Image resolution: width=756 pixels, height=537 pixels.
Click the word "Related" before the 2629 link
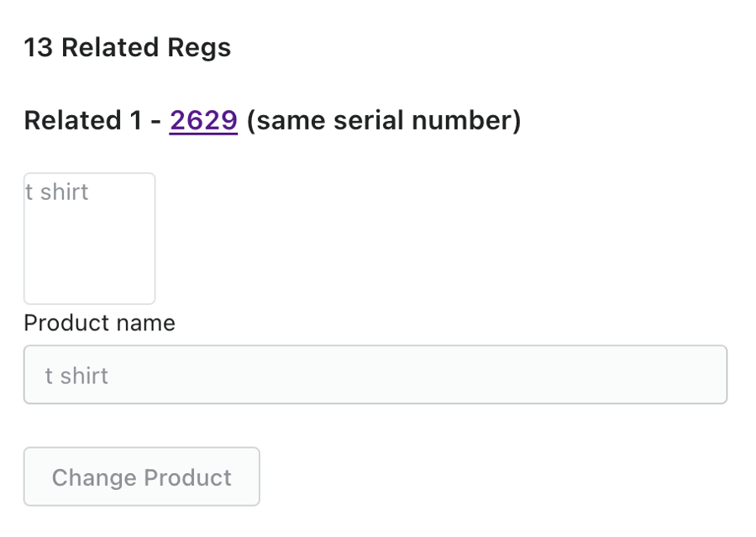point(72,121)
